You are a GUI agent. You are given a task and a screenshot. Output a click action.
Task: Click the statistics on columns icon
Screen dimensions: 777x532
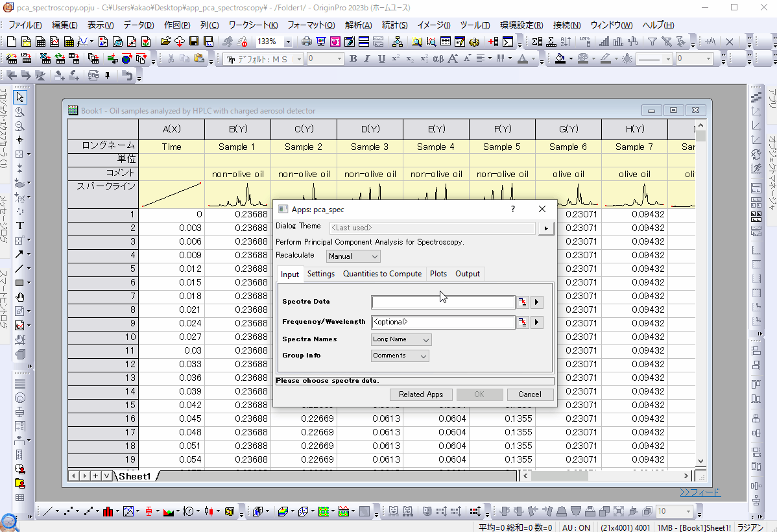coord(537,42)
